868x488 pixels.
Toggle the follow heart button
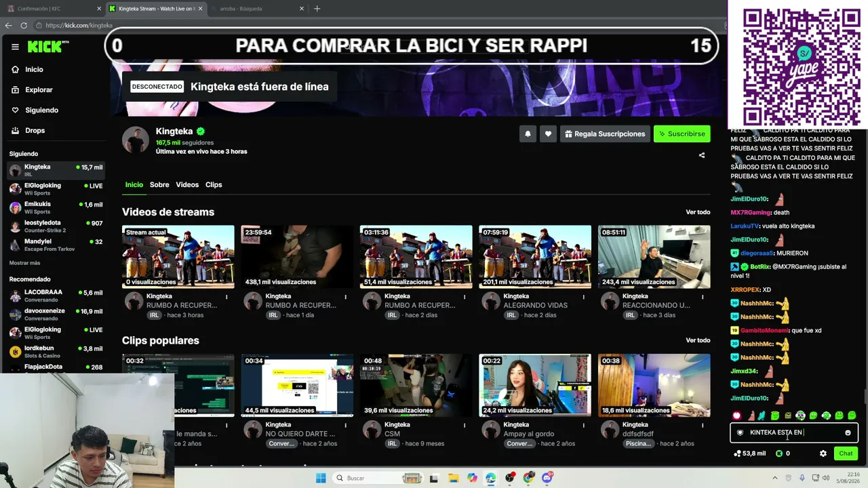click(548, 134)
